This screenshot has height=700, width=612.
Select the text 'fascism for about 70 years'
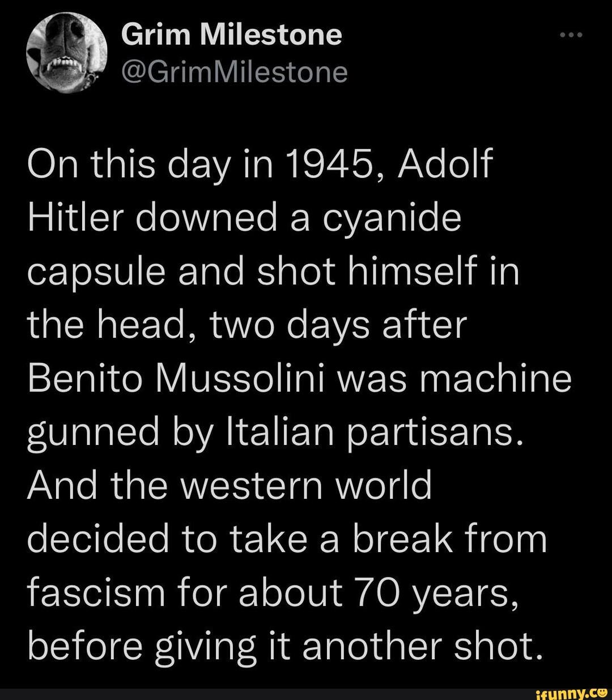click(x=272, y=591)
